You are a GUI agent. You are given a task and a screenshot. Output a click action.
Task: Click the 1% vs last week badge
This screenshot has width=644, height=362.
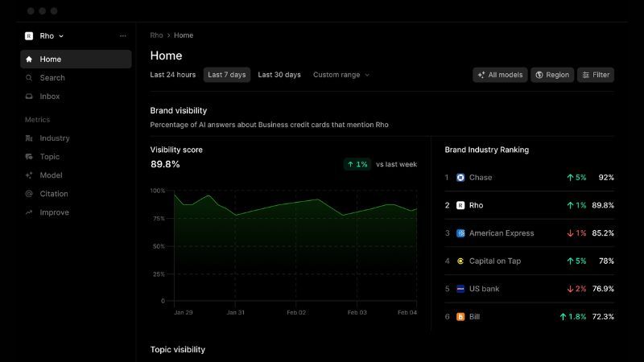tap(357, 164)
